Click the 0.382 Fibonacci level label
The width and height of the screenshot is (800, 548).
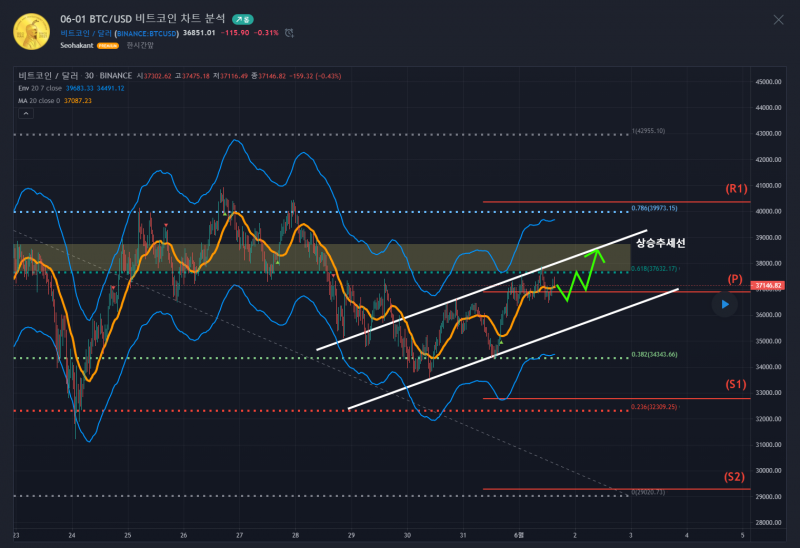point(654,354)
